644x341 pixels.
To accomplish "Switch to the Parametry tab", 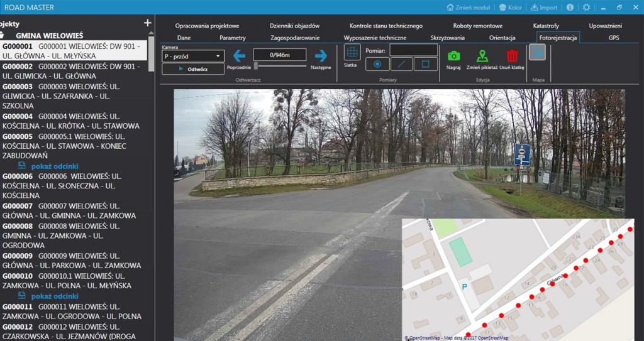I will coord(233,37).
